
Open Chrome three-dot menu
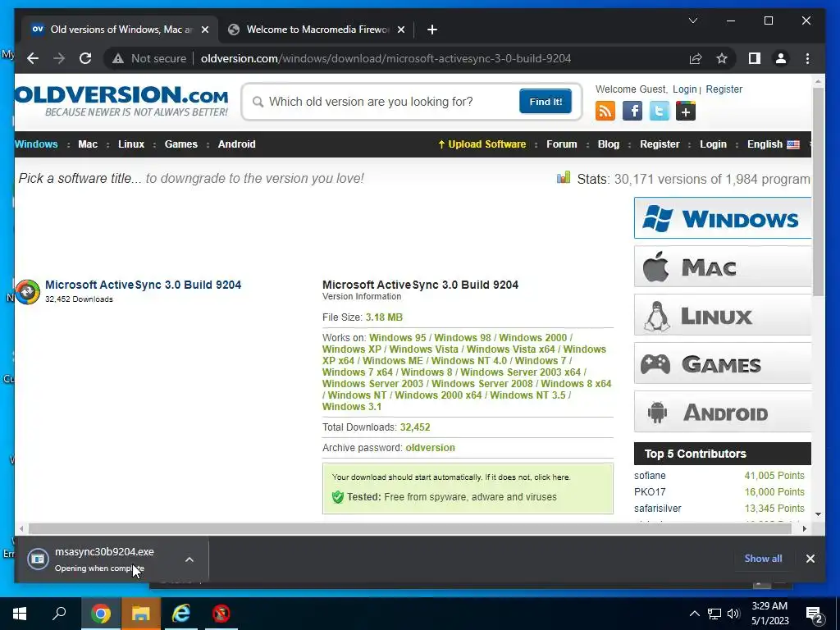tap(807, 58)
